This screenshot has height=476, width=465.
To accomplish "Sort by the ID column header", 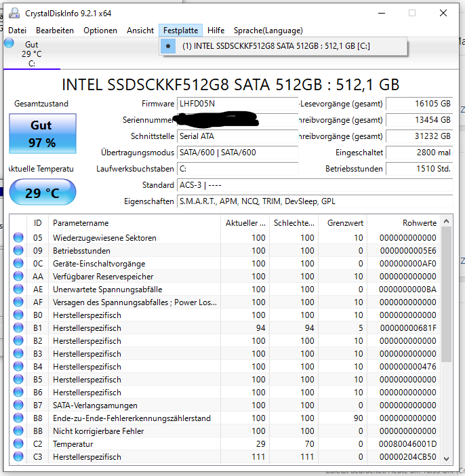I will coord(38,223).
